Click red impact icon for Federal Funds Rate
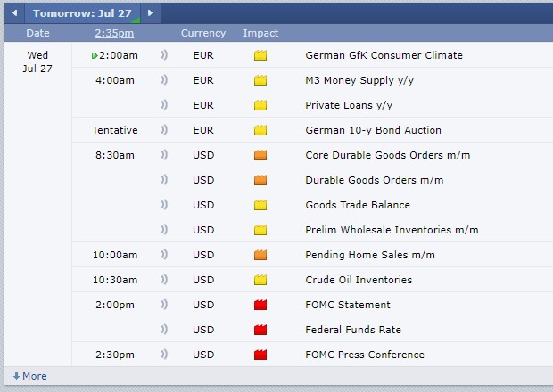 click(x=260, y=330)
